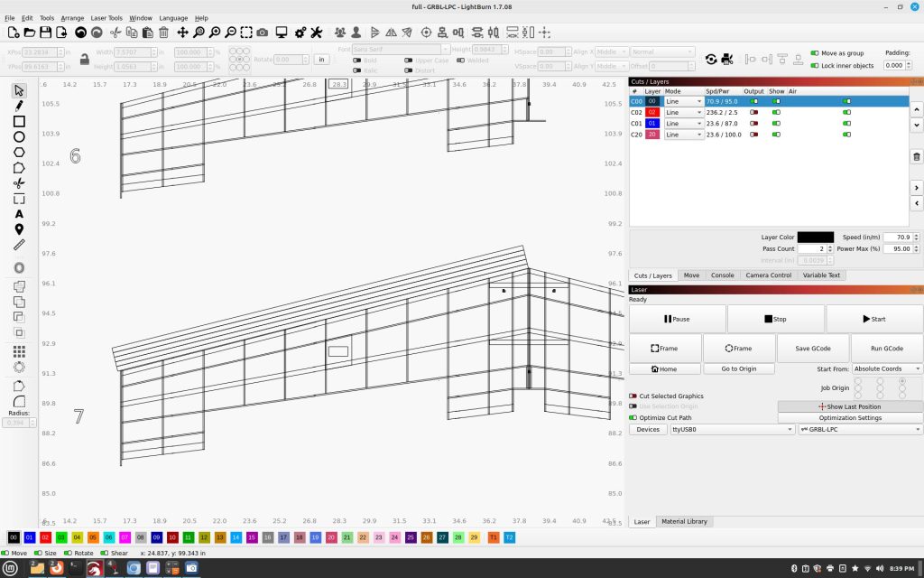
Task: Select the Draw Lines pencil tool
Action: (x=19, y=106)
